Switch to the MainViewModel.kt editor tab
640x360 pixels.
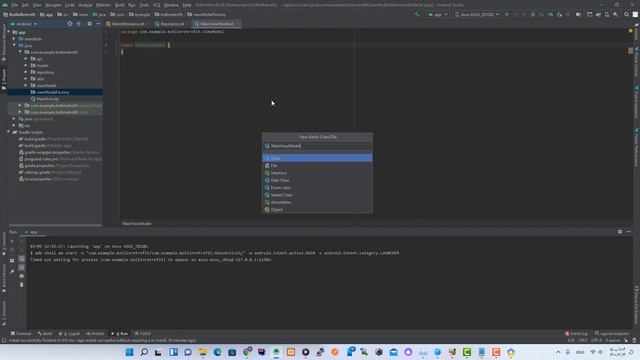click(216, 24)
